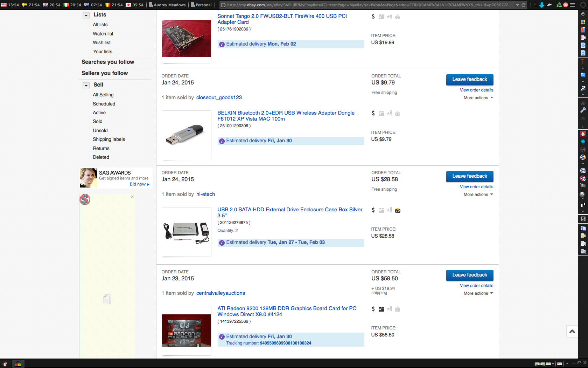Viewport: 588px width, 368px height.
Task: Reload the page from address bar
Action: (x=524, y=5)
